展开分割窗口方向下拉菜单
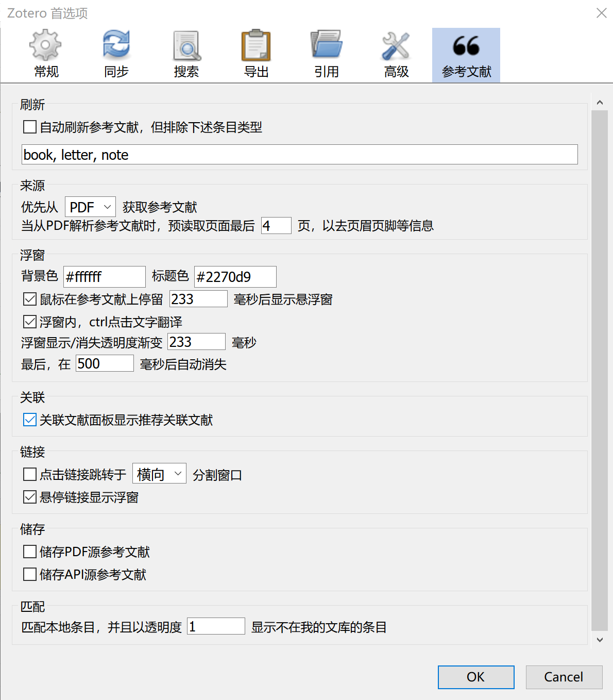This screenshot has width=613, height=700. click(x=159, y=473)
